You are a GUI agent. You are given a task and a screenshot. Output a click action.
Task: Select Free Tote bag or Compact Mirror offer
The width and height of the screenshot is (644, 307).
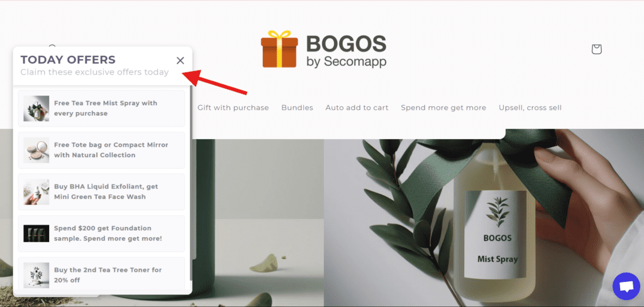coord(101,150)
